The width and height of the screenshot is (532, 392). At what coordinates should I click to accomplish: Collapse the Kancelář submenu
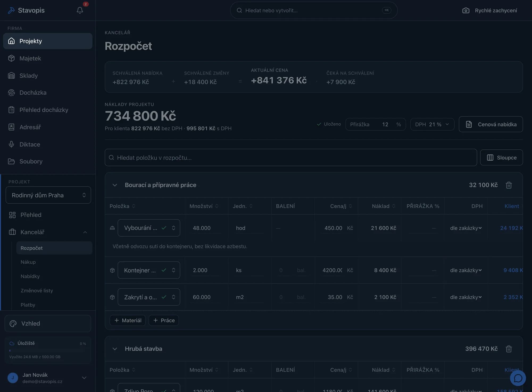[x=85, y=232]
